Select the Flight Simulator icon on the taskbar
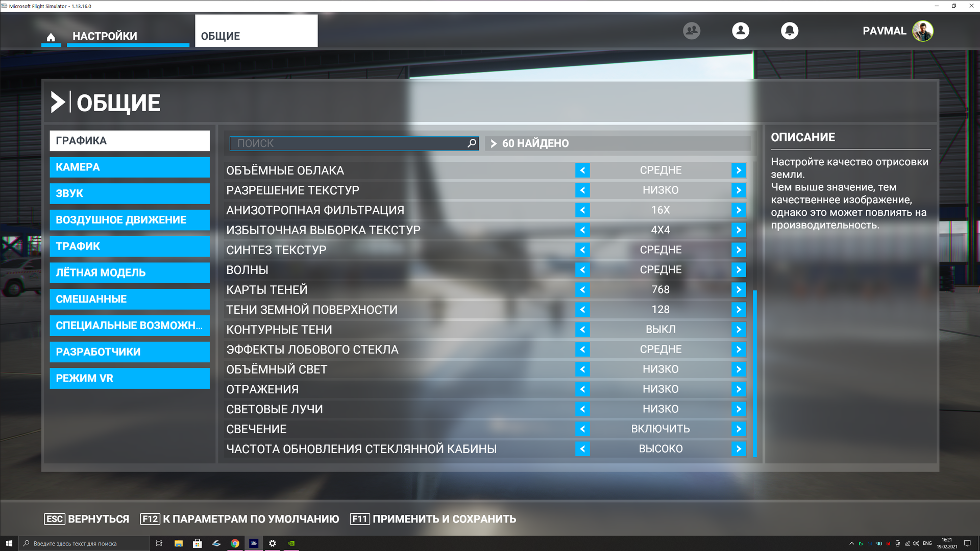This screenshot has width=980, height=551. [x=254, y=543]
